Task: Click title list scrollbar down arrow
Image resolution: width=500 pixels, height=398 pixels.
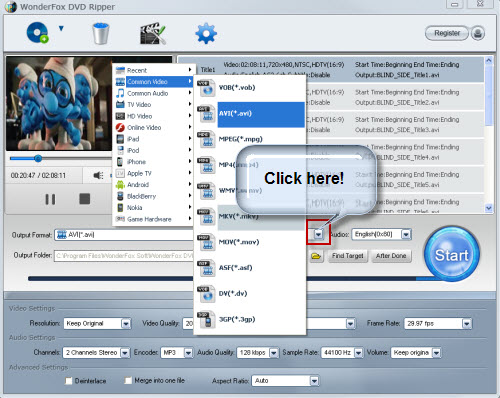Action: [489, 208]
